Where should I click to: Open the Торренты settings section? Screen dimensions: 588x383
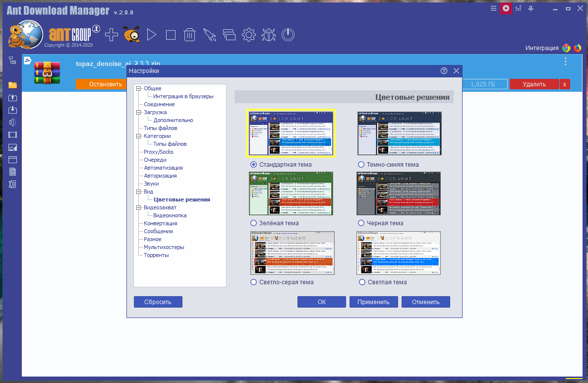156,255
